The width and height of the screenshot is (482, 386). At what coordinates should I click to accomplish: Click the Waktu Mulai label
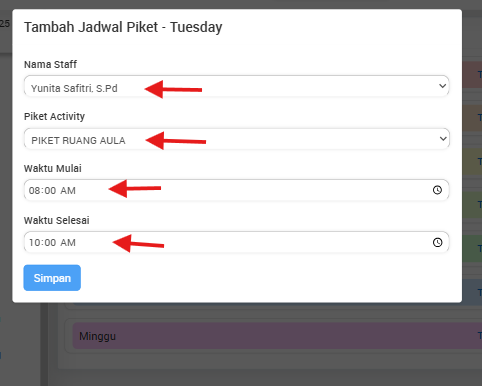coord(53,168)
